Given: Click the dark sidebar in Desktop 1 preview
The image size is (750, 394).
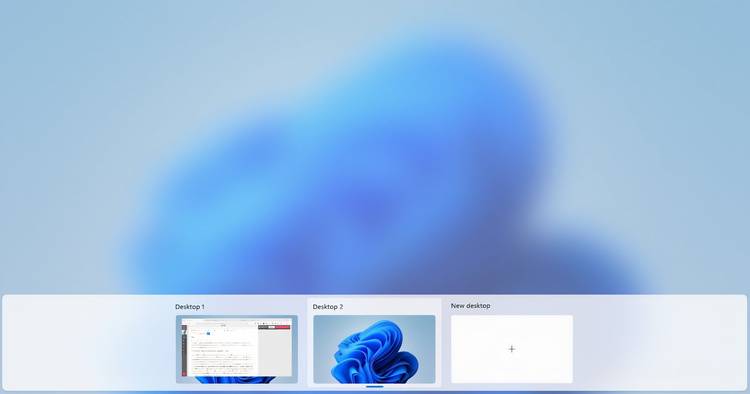Looking at the screenshot, I should tap(184, 350).
